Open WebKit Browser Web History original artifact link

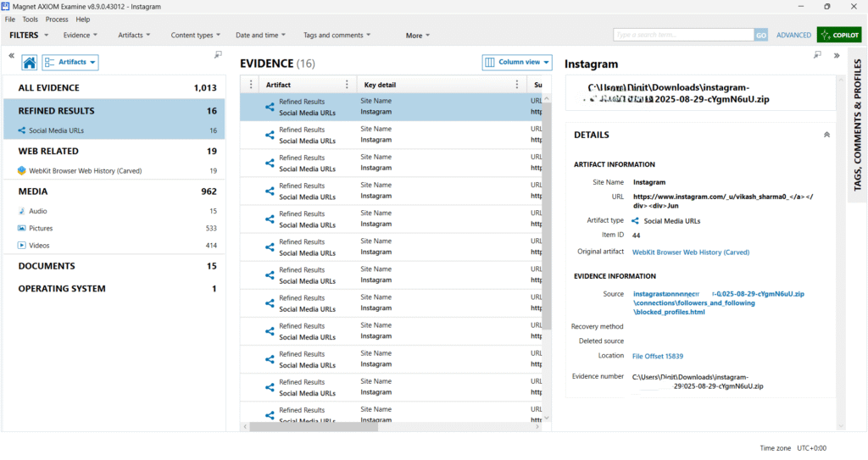pyautogui.click(x=691, y=252)
